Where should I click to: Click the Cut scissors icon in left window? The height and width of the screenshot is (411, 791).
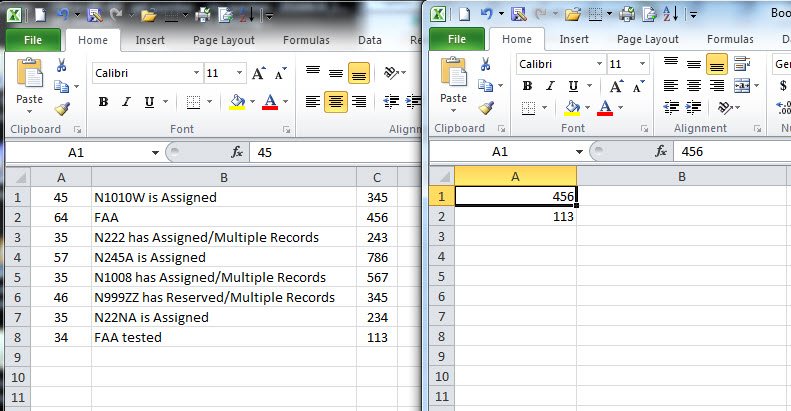[61, 65]
